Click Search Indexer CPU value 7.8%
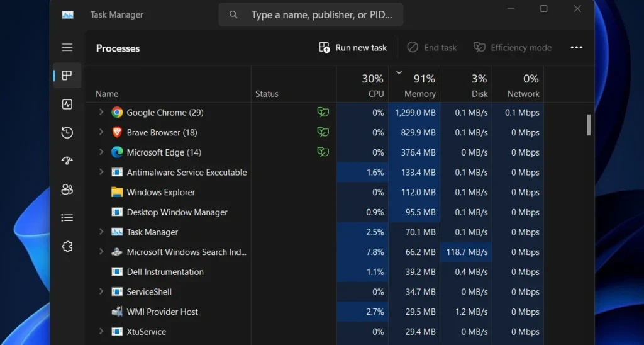 (375, 252)
